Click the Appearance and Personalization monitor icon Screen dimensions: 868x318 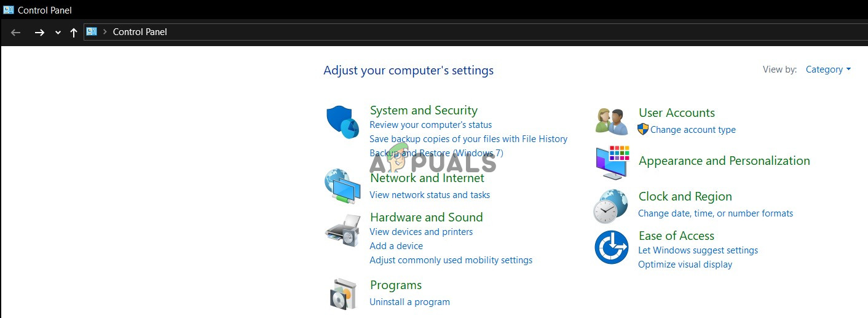tap(612, 162)
